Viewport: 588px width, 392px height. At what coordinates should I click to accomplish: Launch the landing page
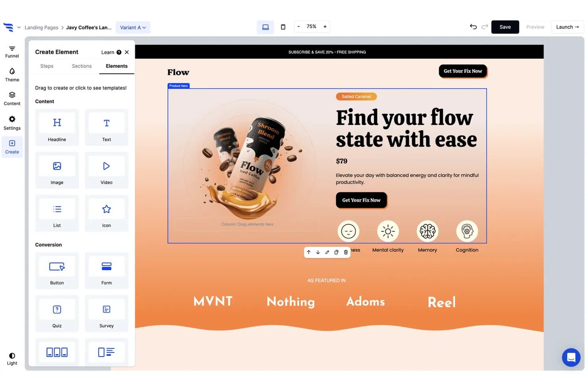(x=567, y=27)
